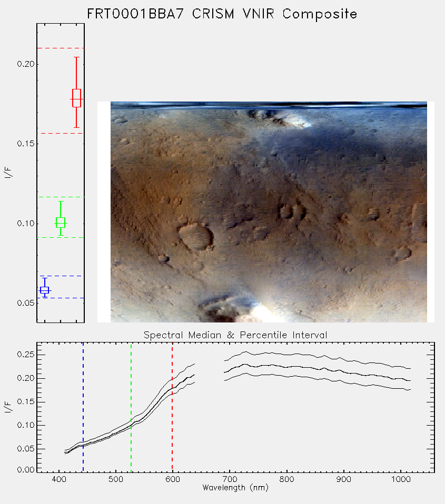Click the 0.20 tick on box plot axis
The width and height of the screenshot is (445, 504).
click(26, 64)
